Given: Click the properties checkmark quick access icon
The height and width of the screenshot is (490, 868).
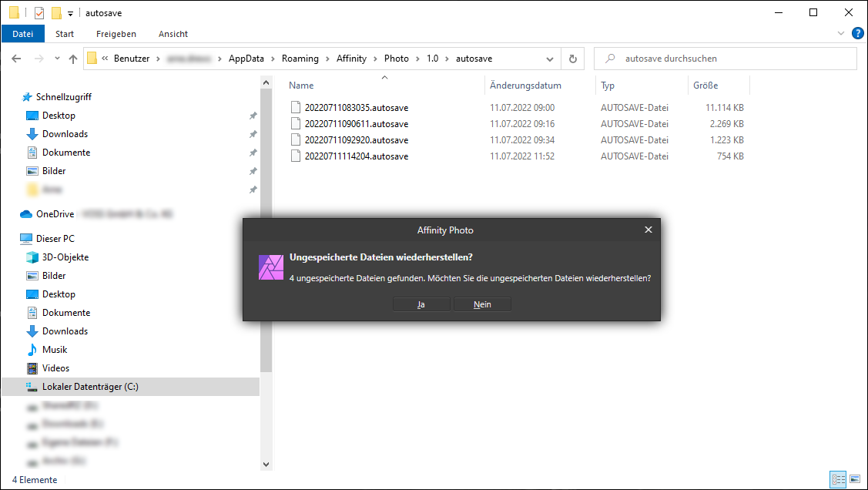Looking at the screenshot, I should (39, 13).
